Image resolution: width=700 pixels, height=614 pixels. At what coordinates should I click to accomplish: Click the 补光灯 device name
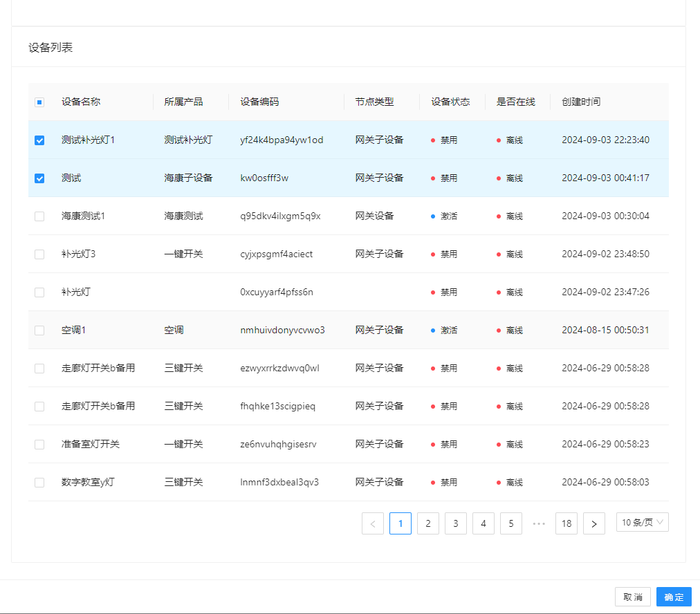tap(76, 292)
